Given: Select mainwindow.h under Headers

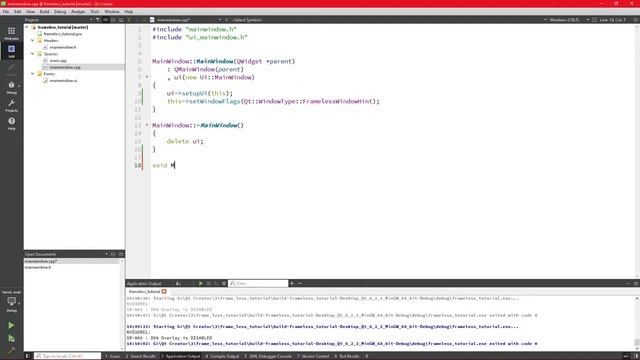Looking at the screenshot, I should point(63,47).
